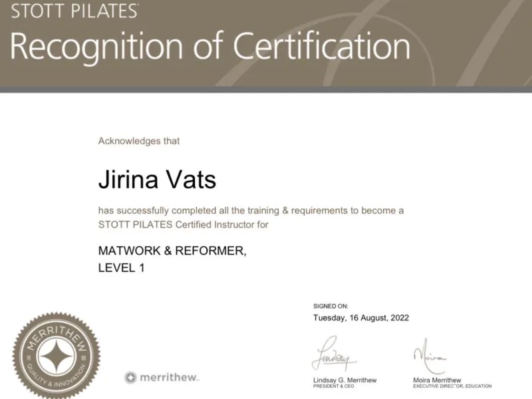This screenshot has width=532, height=399.
Task: Click the name Lindsay G. Merrithew
Action: coord(344,380)
